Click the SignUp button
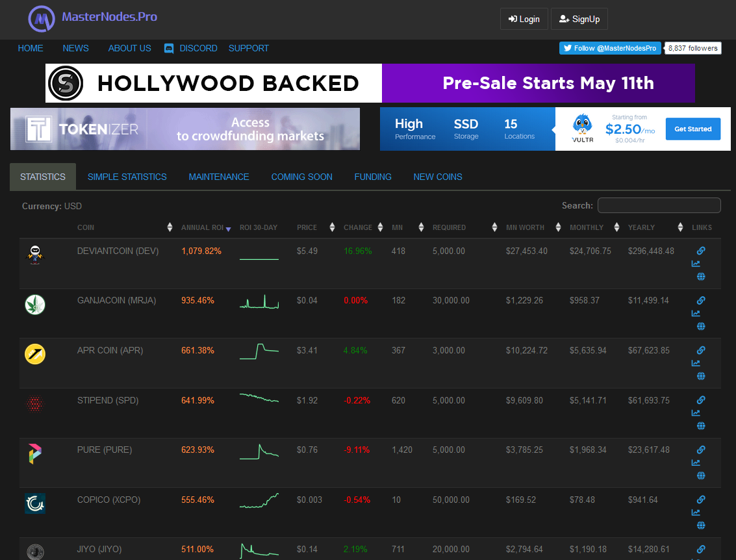736x560 pixels. tap(579, 19)
